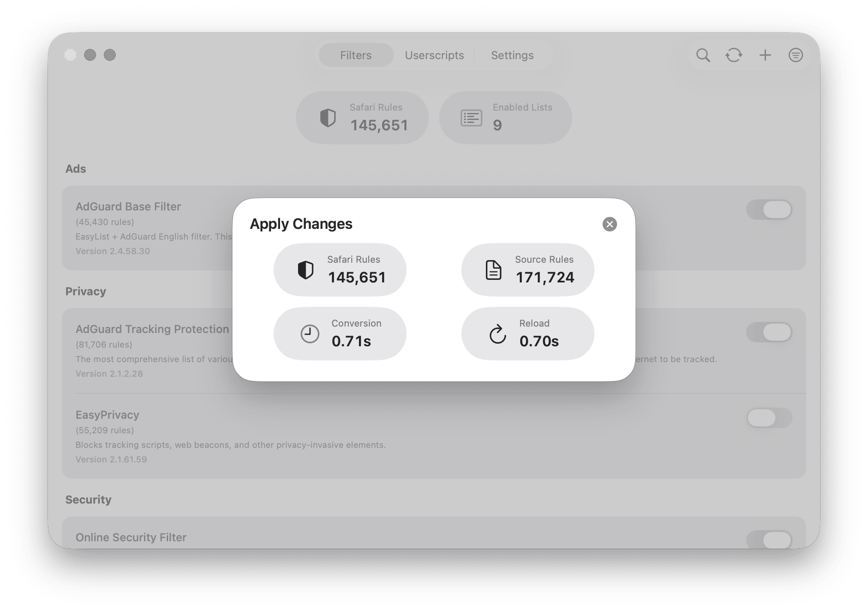Click the shield icon in the dialog's Safari Rules card

coord(306,270)
